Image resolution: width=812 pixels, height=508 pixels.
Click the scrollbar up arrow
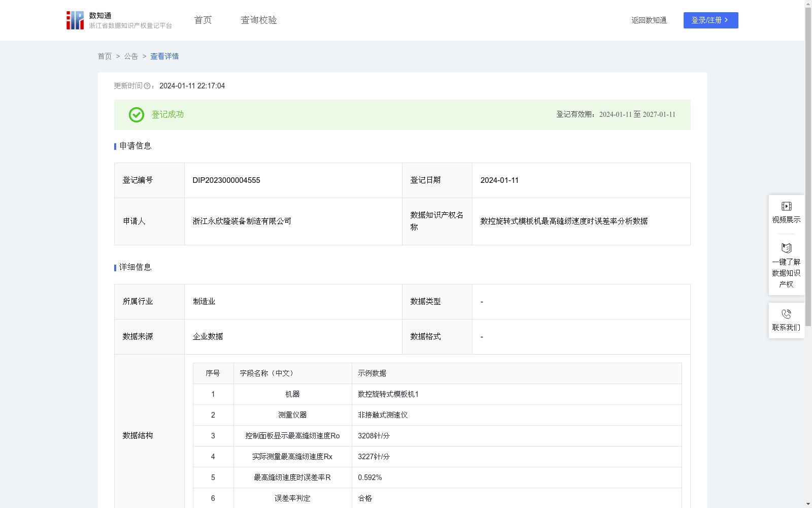[x=808, y=4]
